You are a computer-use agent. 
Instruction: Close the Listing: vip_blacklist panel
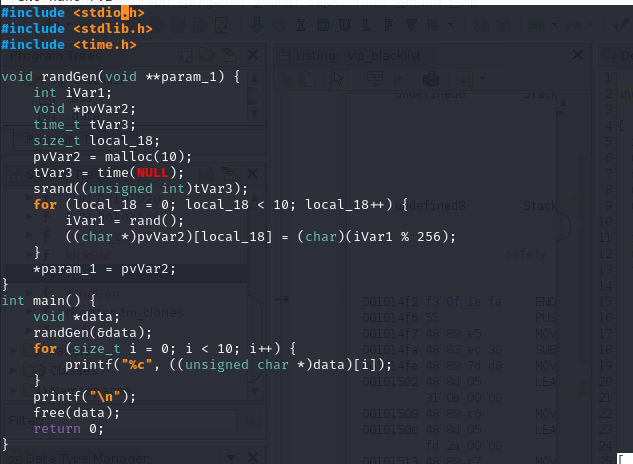[578, 55]
